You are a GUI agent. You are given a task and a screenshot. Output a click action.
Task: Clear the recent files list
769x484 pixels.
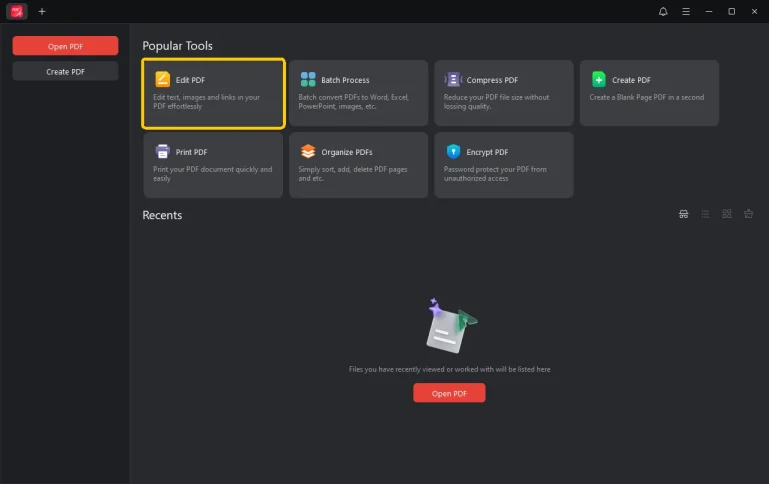coord(748,214)
